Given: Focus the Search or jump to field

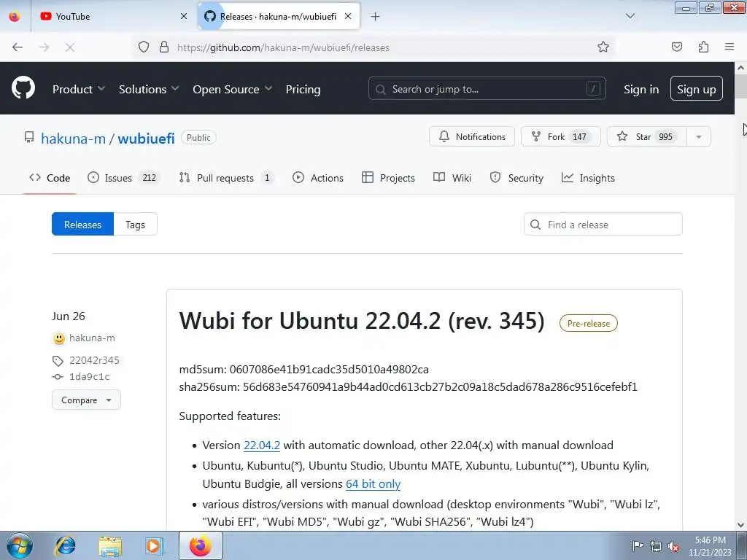Looking at the screenshot, I should [x=487, y=88].
